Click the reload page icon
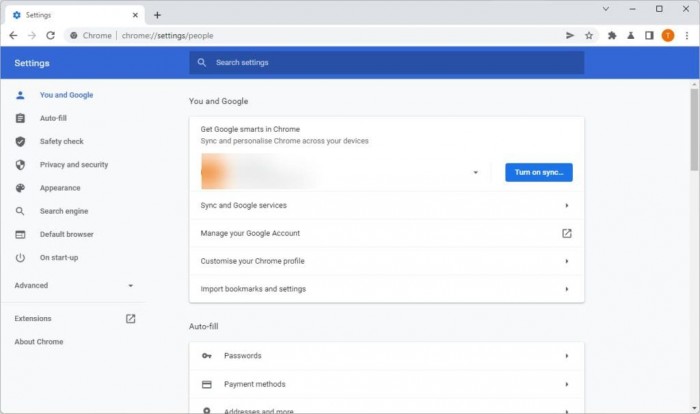The height and width of the screenshot is (414, 700). (50, 35)
